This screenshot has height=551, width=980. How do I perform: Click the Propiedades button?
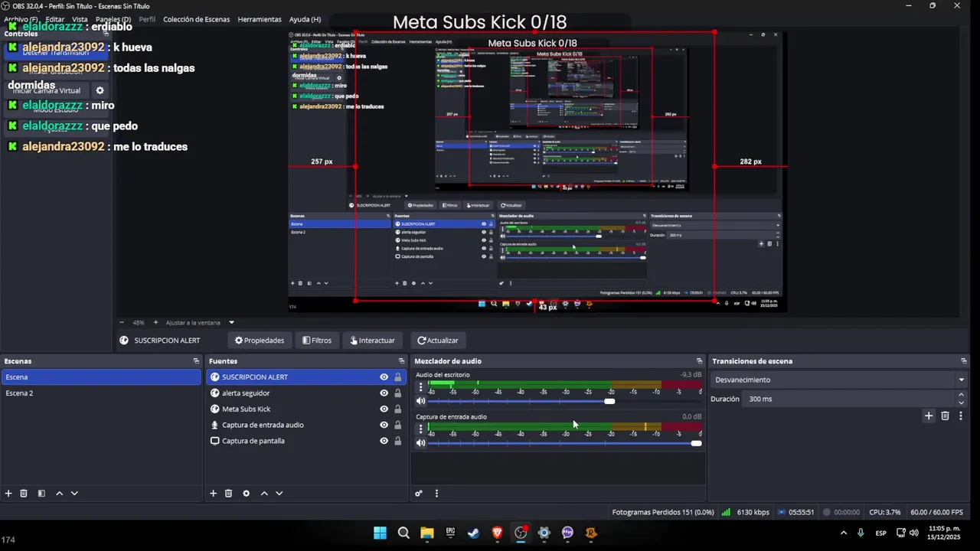[x=260, y=341]
